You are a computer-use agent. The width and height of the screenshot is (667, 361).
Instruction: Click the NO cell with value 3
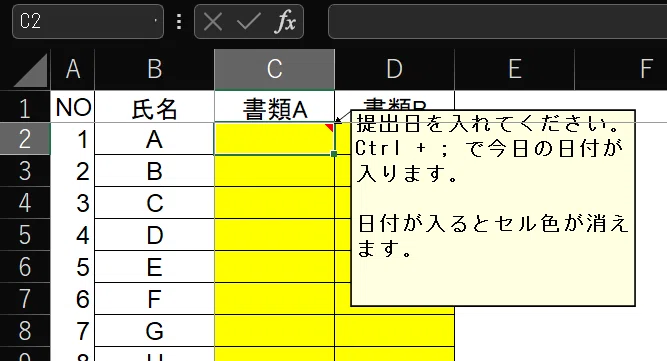click(73, 203)
